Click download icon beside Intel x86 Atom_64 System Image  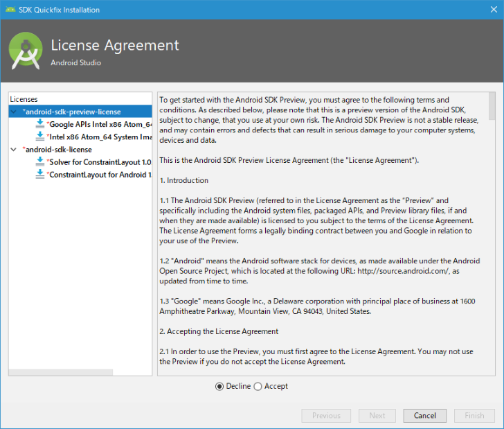pos(40,137)
